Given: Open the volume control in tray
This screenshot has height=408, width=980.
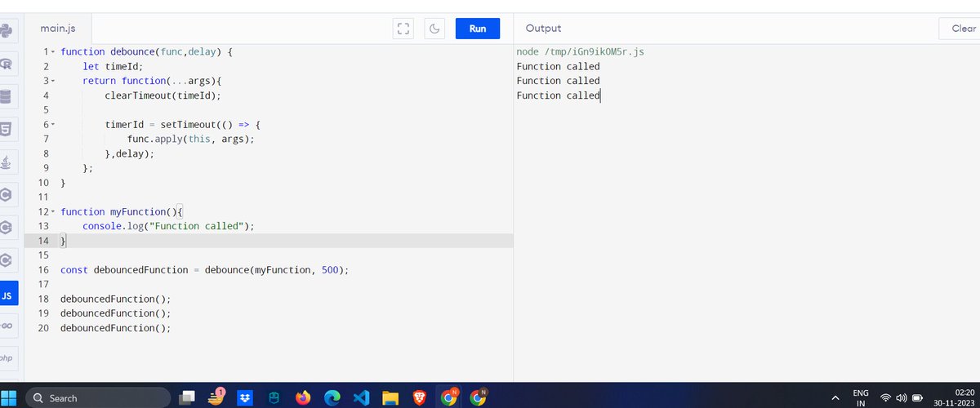Looking at the screenshot, I should point(902,398).
